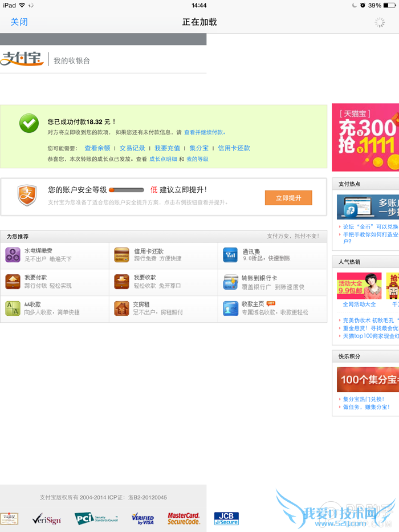
Task: Open the 论坛“金币”可以兑换 link
Action: pyautogui.click(x=370, y=226)
